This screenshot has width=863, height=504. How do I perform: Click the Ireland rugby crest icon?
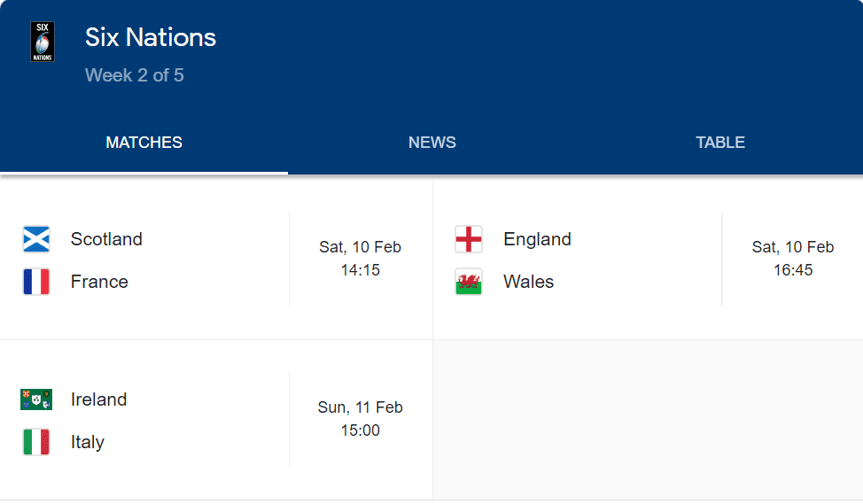pos(36,399)
